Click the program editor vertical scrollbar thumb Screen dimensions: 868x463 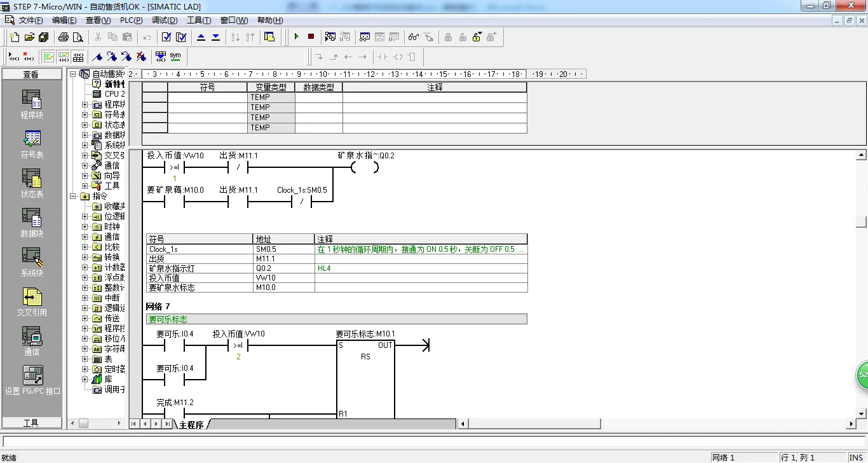(x=862, y=221)
